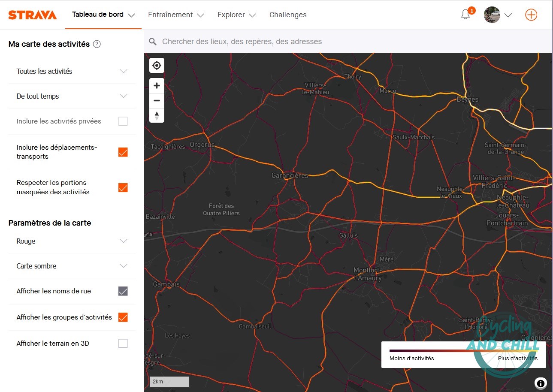Click the help question mark next to 'Ma carte des activités'

pyautogui.click(x=97, y=44)
